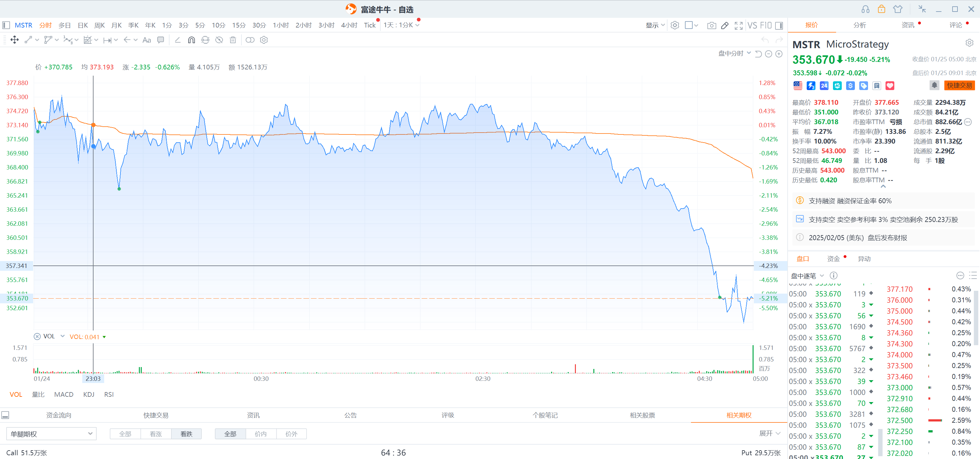Minimize panel using the bottom-left collapse icon
The height and width of the screenshot is (459, 980).
pos(5,415)
